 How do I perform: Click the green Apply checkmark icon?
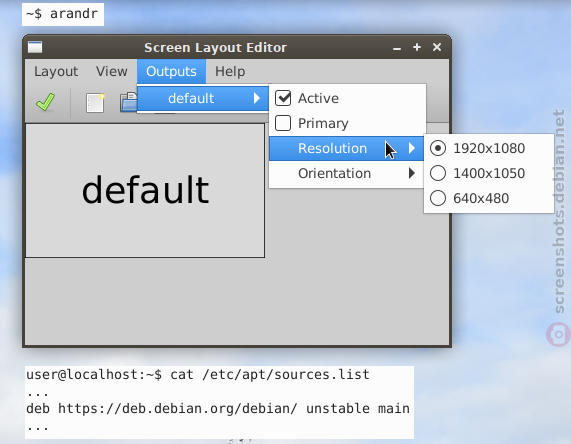point(46,102)
